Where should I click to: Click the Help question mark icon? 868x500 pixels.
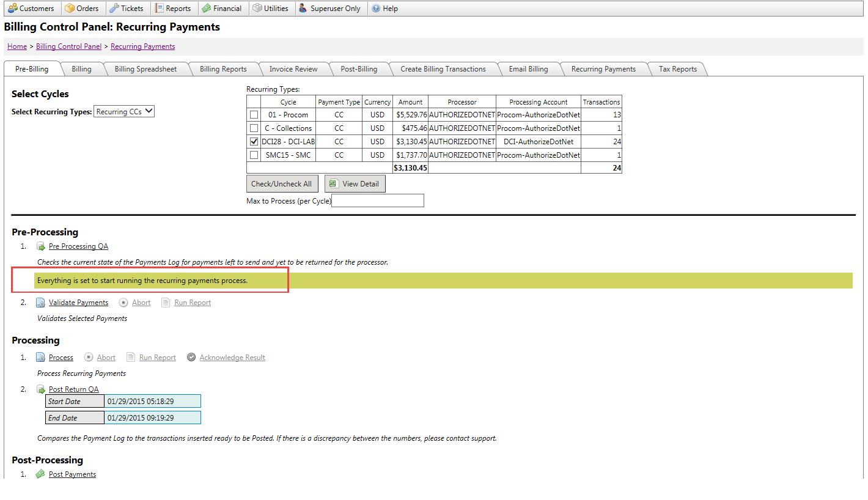point(376,9)
